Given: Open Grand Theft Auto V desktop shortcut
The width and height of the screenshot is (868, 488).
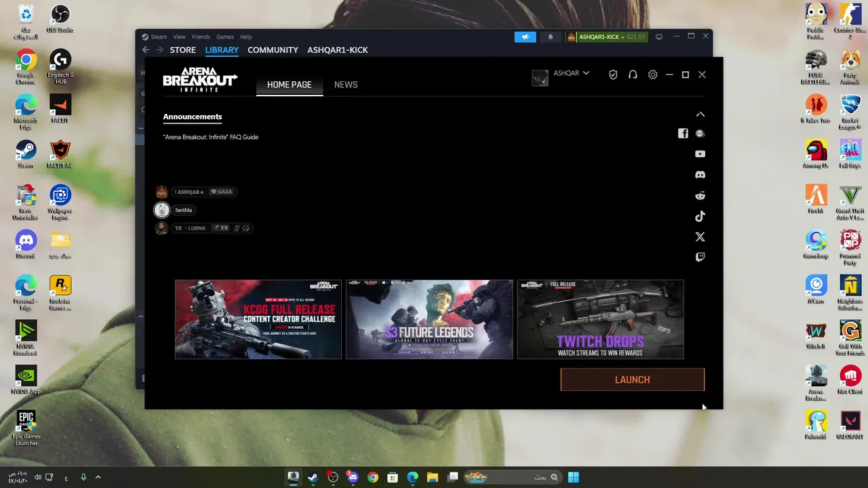Looking at the screenshot, I should (x=850, y=202).
